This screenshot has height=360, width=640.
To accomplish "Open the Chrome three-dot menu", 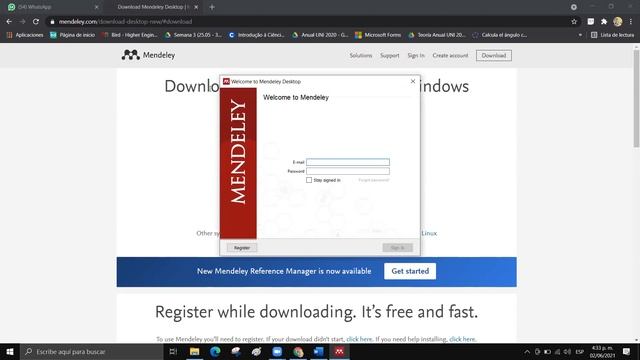I will pyautogui.click(x=631, y=22).
